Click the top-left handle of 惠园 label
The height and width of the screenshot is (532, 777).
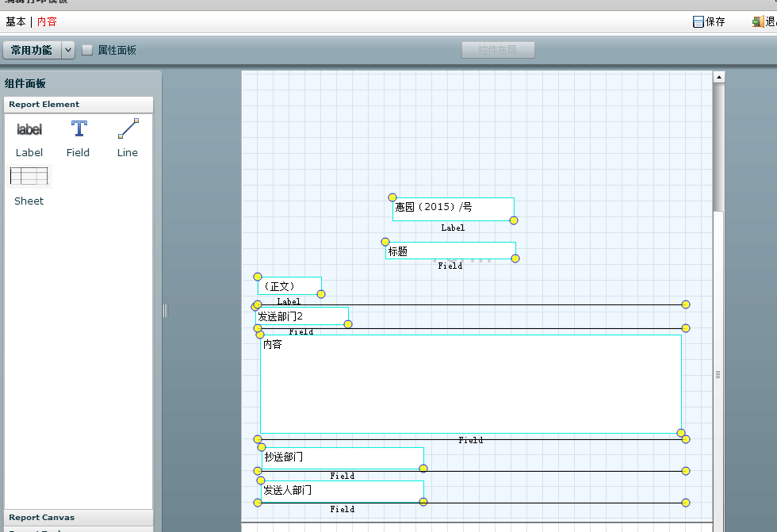tap(392, 197)
